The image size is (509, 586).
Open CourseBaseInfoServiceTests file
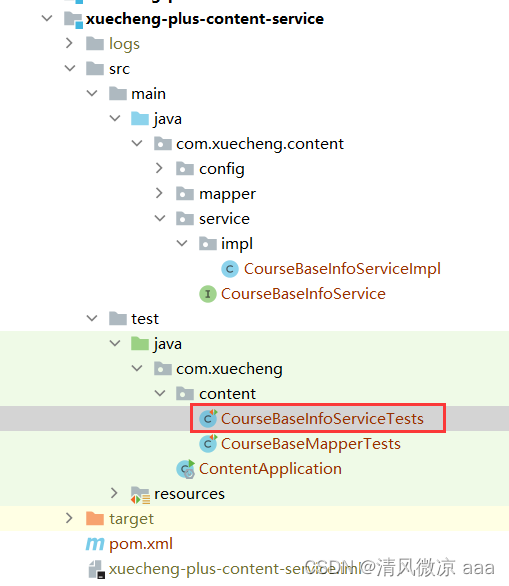click(322, 419)
